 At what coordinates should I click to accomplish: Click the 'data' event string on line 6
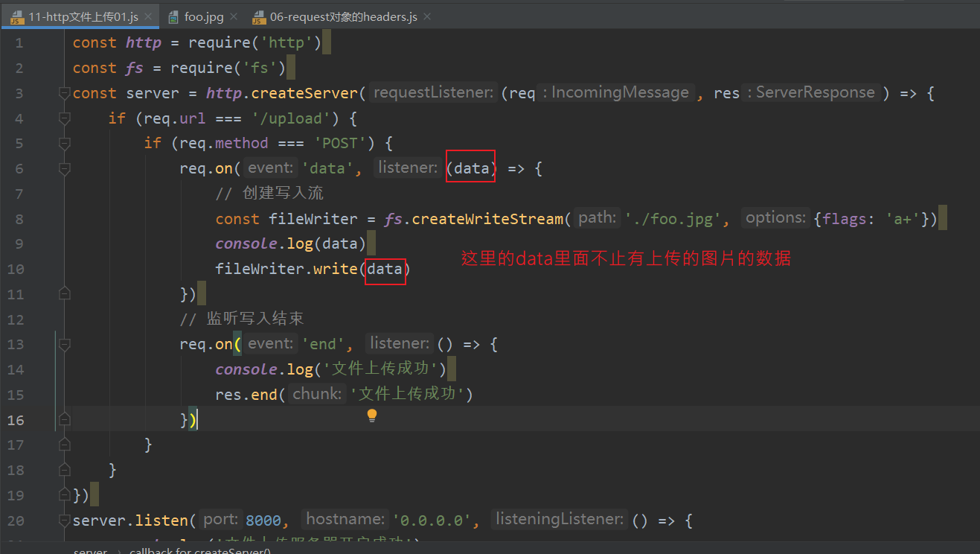coord(327,168)
